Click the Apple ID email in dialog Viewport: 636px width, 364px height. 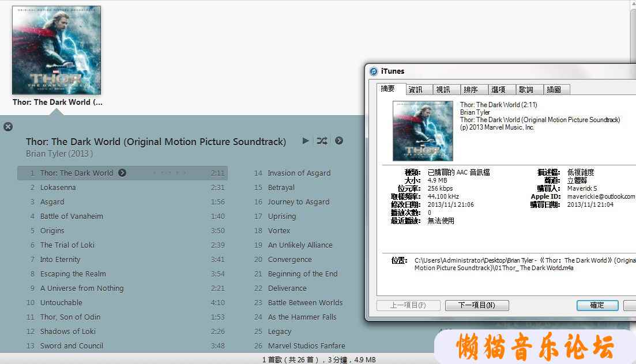click(601, 196)
